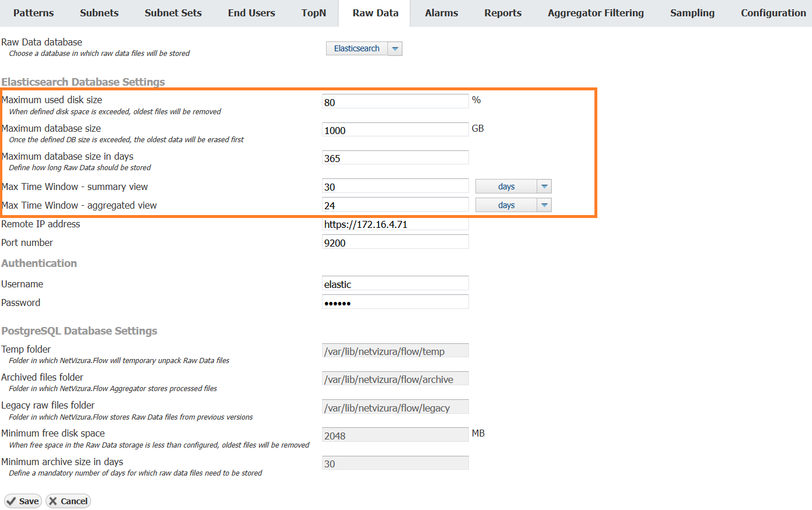Expand the summary view time unit dropdown

[544, 187]
